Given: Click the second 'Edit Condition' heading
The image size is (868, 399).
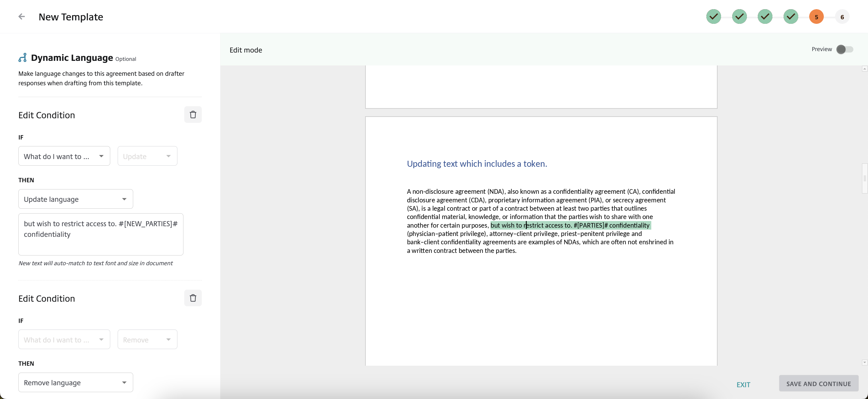Looking at the screenshot, I should point(46,298).
